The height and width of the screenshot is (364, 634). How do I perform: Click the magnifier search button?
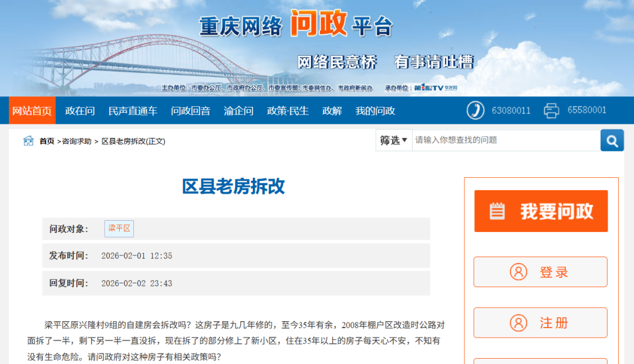coord(612,140)
